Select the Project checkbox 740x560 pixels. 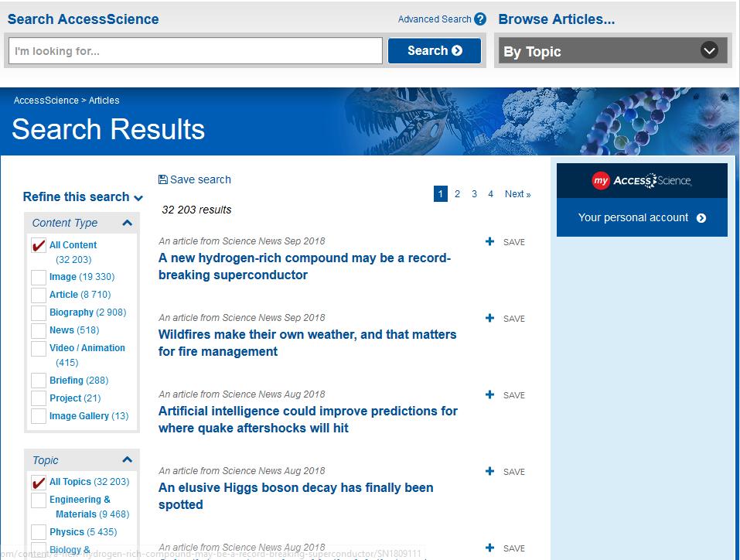pyautogui.click(x=39, y=398)
